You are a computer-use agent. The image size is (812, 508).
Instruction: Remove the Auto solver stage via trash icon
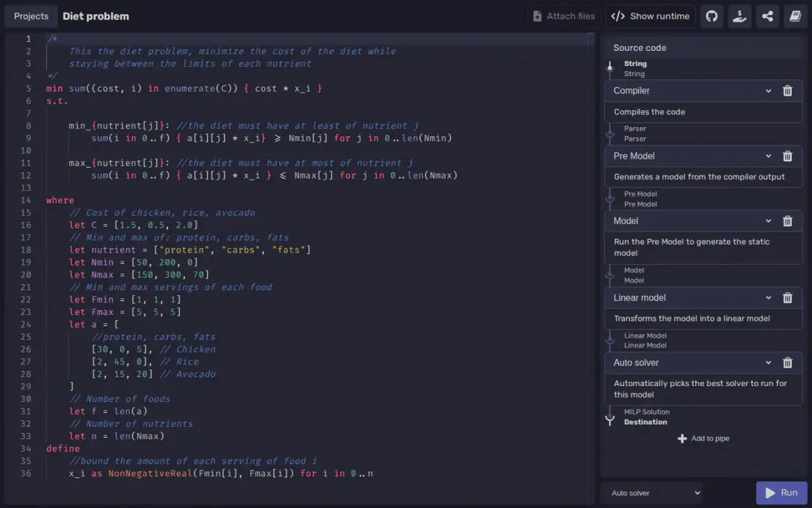point(788,363)
